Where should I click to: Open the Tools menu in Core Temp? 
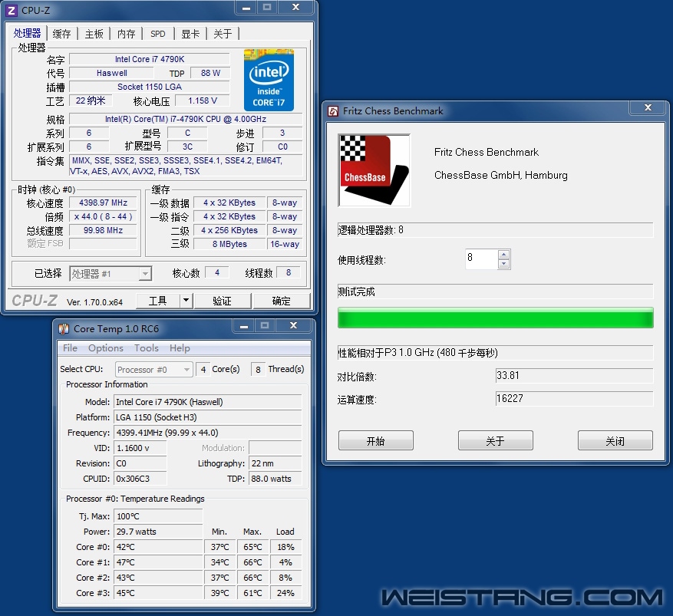[147, 348]
